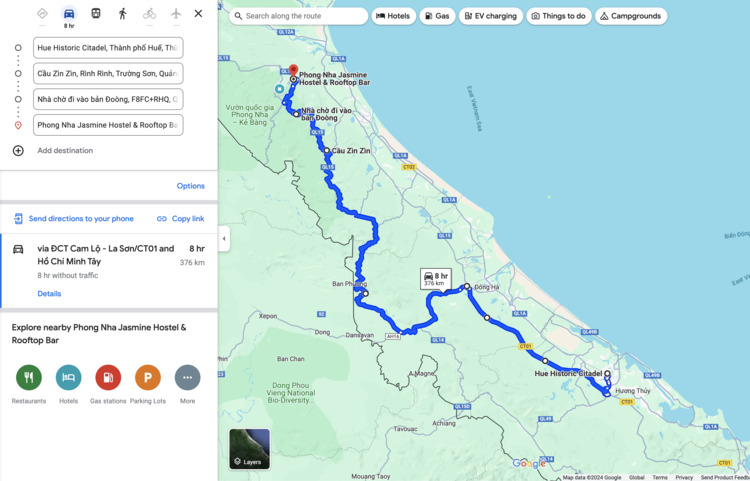Click Add destination text
The image size is (750, 481).
click(65, 151)
